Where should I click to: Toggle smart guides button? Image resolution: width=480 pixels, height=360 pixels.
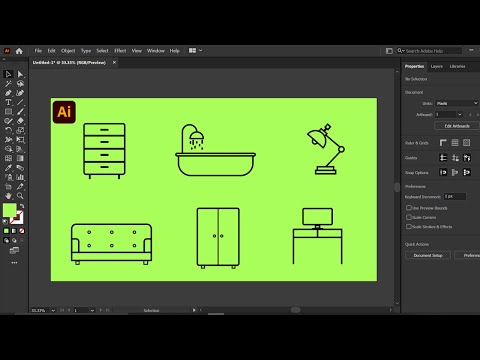pos(467,158)
